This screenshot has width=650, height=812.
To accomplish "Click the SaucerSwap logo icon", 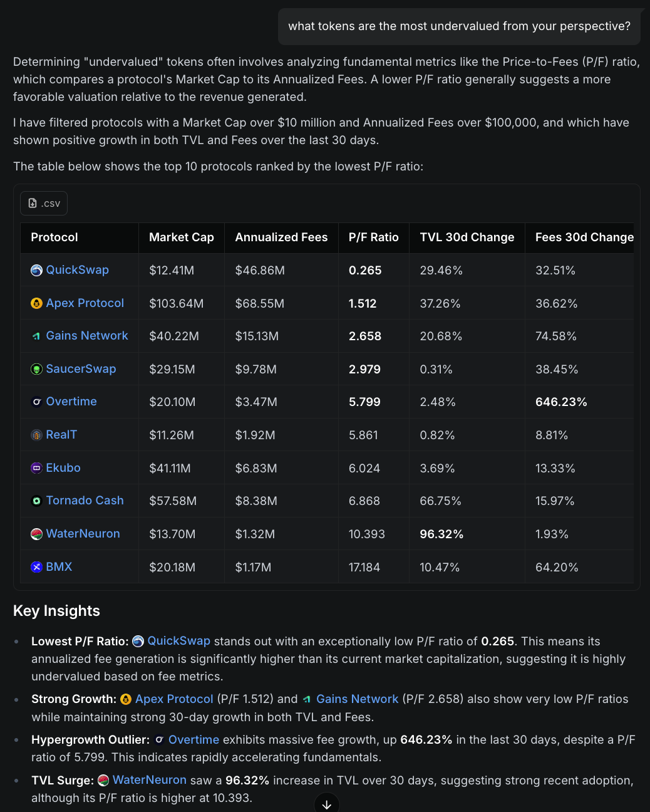I will [37, 369].
